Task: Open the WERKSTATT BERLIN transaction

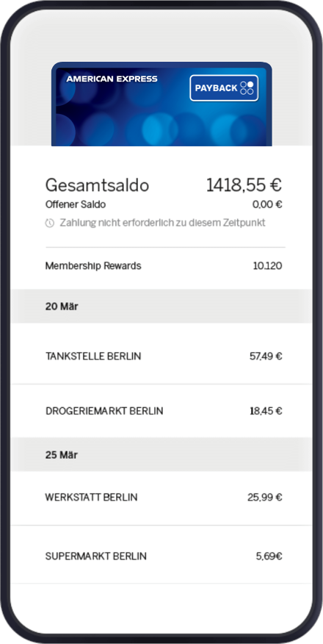Action: pos(161,498)
